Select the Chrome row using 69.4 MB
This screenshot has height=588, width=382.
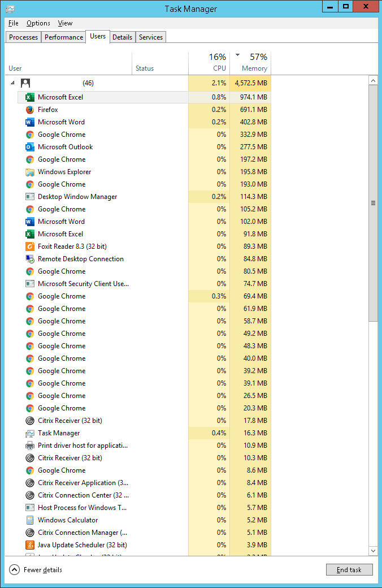point(144,296)
